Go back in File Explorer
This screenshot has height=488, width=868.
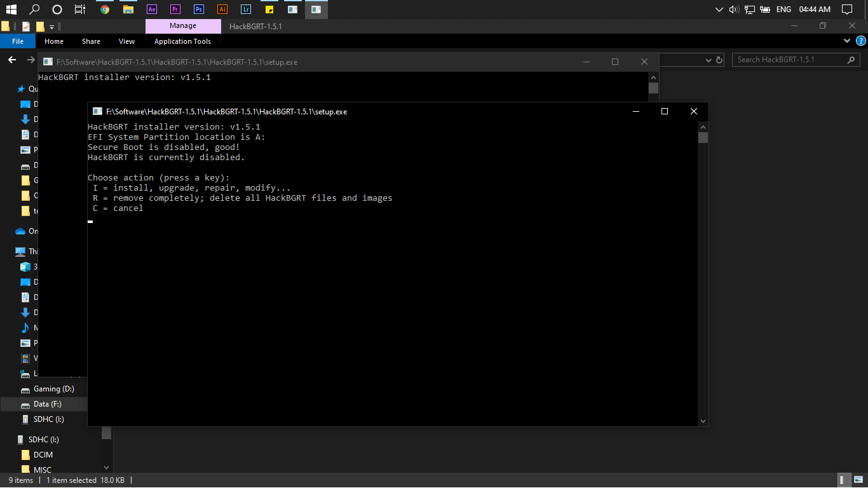click(x=11, y=60)
